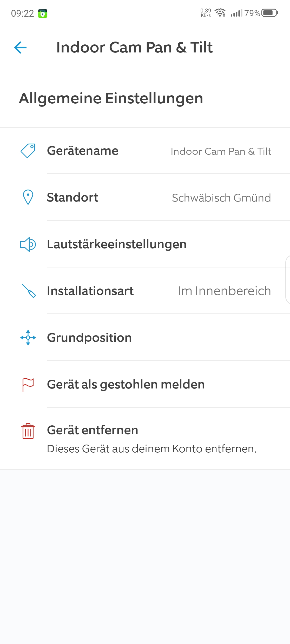Tap the 'Im Innenbereich' value
This screenshot has width=290, height=644.
[x=224, y=291]
